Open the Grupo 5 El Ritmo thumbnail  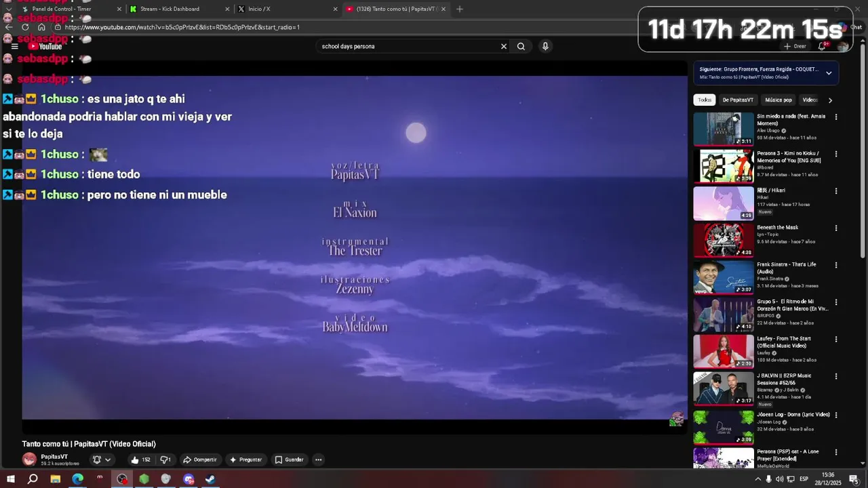coord(724,314)
